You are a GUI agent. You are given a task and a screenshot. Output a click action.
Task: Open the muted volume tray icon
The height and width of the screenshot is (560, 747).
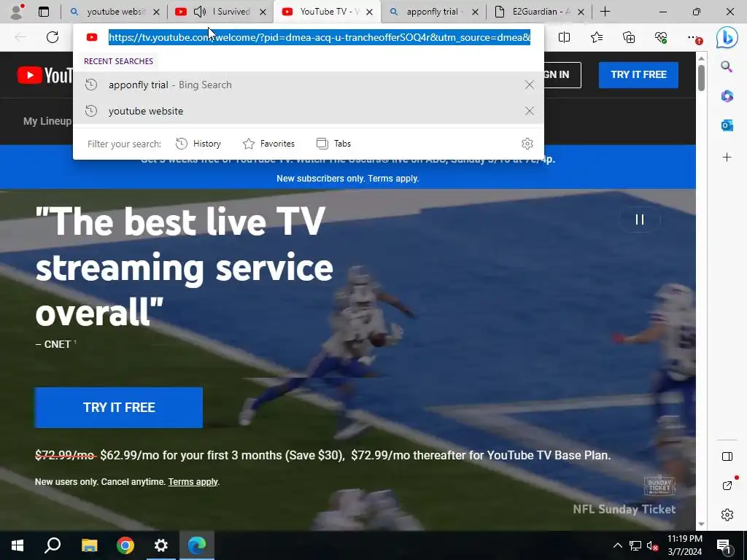[653, 545]
